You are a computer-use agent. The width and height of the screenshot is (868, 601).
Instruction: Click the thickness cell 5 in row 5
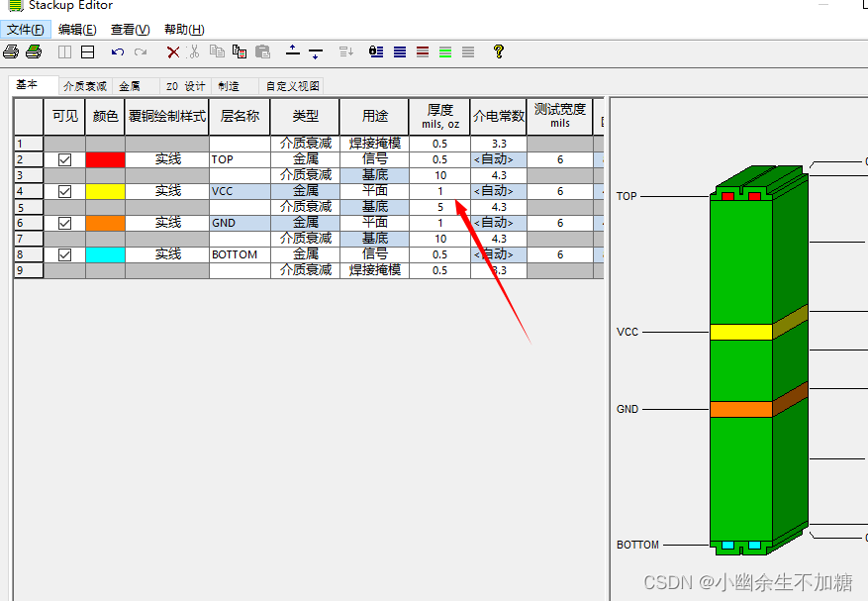point(440,207)
